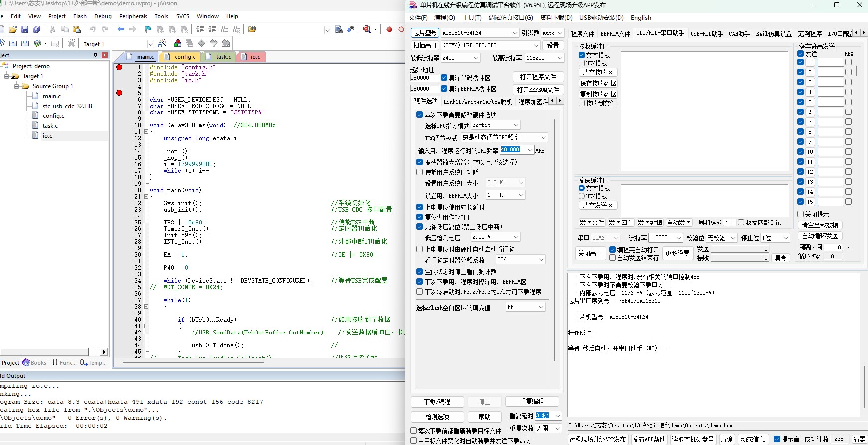This screenshot has width=868, height=445.
Task: Click the hardware options vertical scrollbar
Action: 554,240
